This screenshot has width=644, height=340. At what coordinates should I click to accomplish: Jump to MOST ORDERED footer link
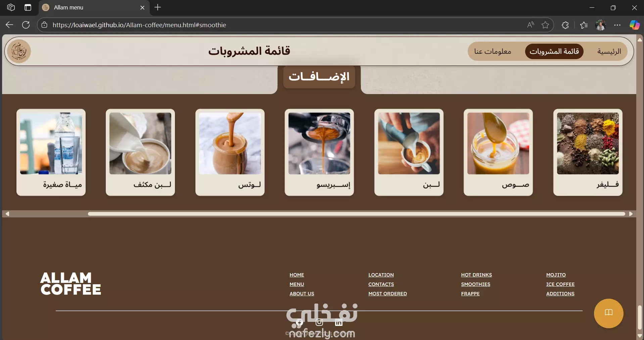tap(387, 294)
